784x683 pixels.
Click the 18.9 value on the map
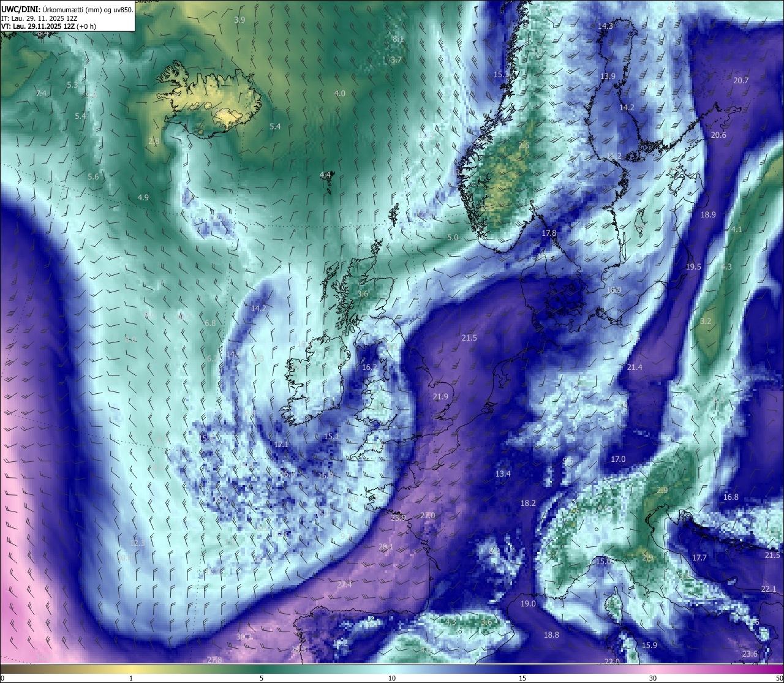(x=708, y=214)
